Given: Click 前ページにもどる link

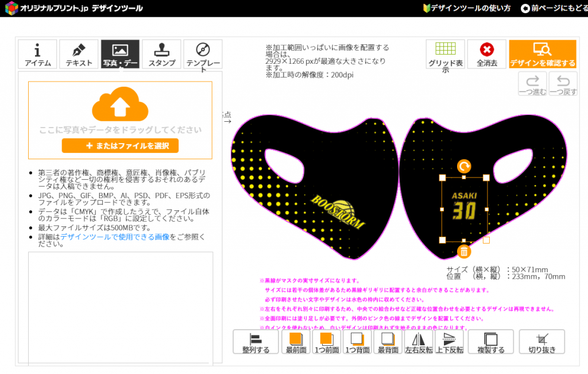Looking at the screenshot, I should click(x=554, y=8).
